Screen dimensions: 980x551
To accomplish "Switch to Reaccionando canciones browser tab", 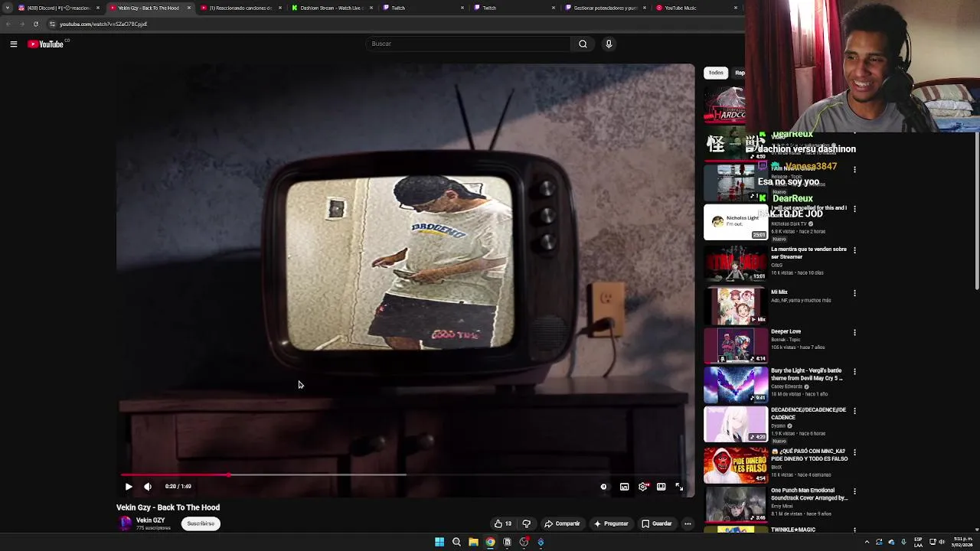I will pyautogui.click(x=241, y=8).
